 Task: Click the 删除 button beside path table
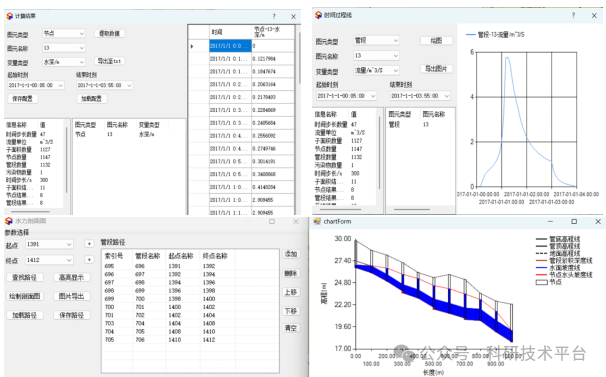coord(291,273)
